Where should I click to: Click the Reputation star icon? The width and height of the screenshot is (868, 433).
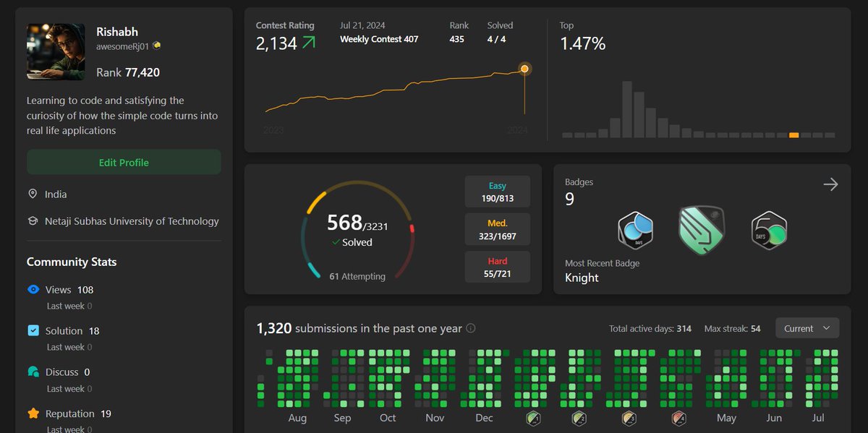coord(33,413)
